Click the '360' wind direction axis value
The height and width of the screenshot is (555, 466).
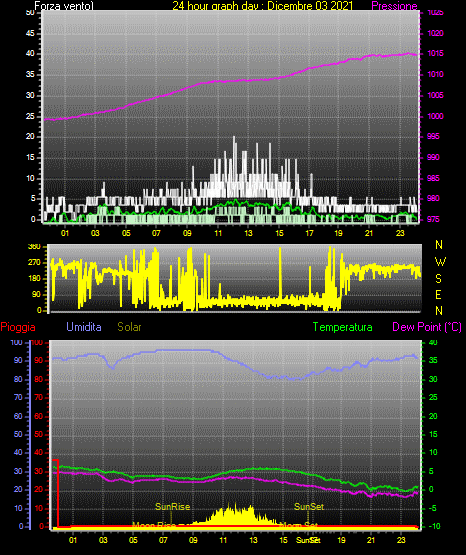tap(34, 247)
